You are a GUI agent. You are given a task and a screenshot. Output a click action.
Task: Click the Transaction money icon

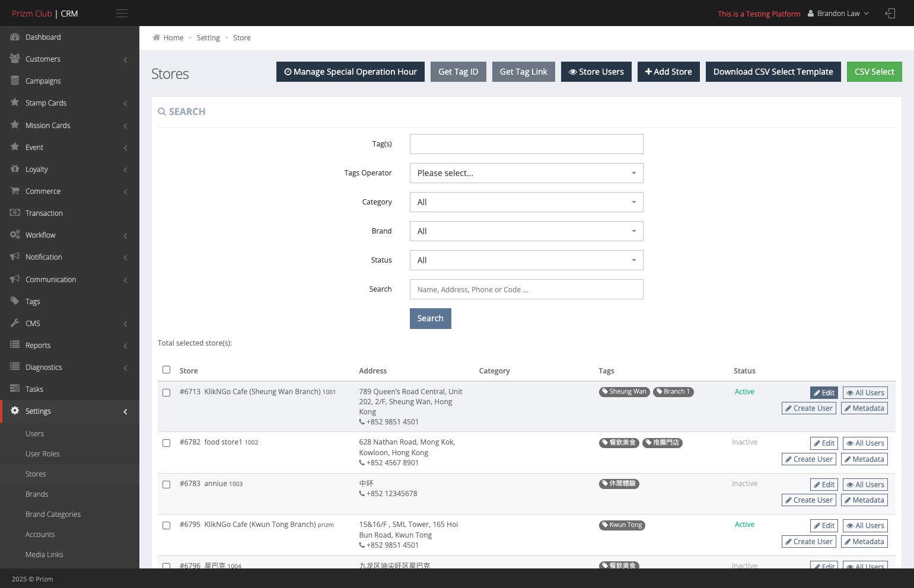point(15,213)
